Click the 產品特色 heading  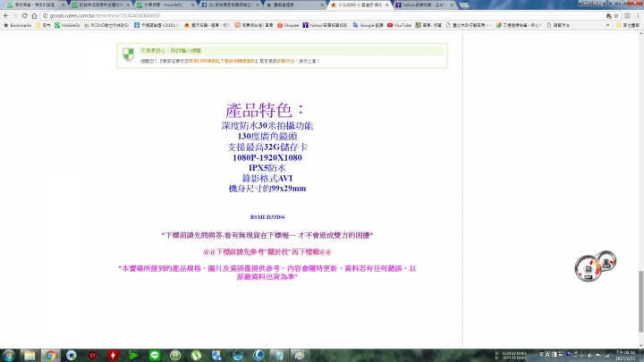(265, 110)
